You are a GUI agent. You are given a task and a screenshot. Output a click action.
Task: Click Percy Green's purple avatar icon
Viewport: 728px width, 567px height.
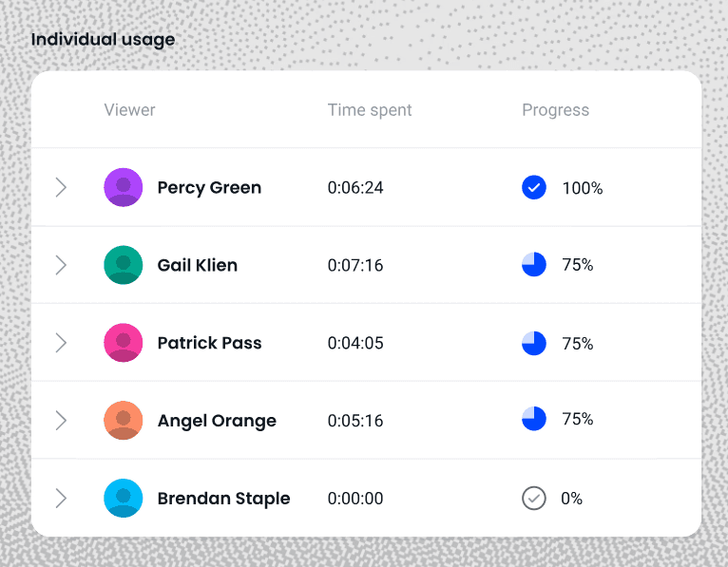pyautogui.click(x=123, y=187)
